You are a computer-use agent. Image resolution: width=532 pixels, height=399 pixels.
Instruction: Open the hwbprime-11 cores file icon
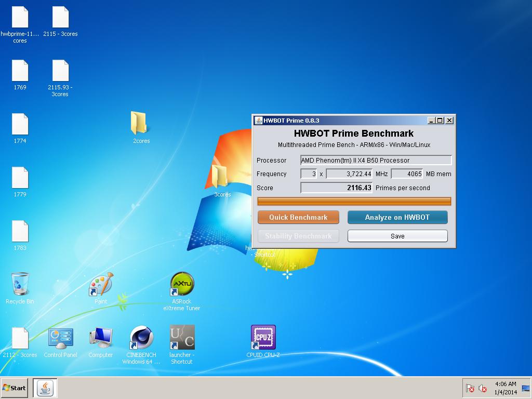20,17
